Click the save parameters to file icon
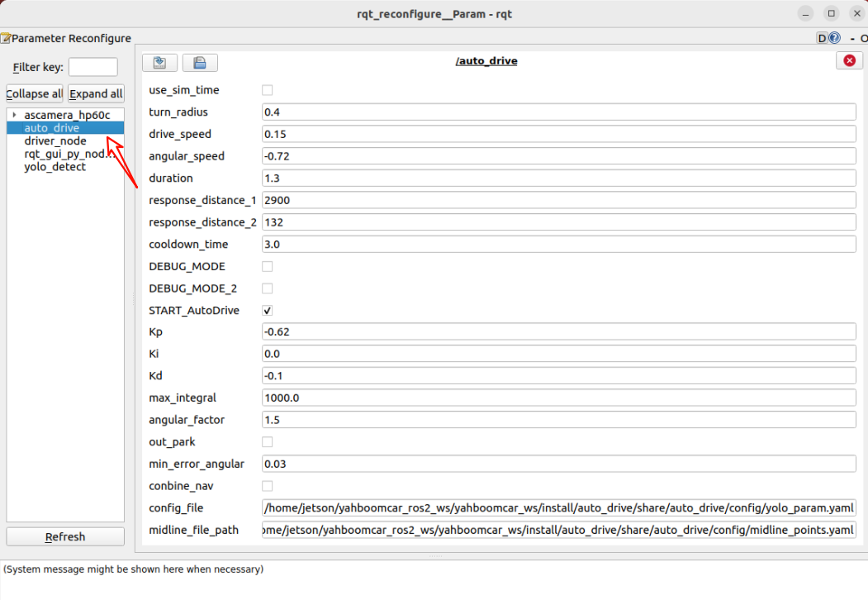 point(199,63)
